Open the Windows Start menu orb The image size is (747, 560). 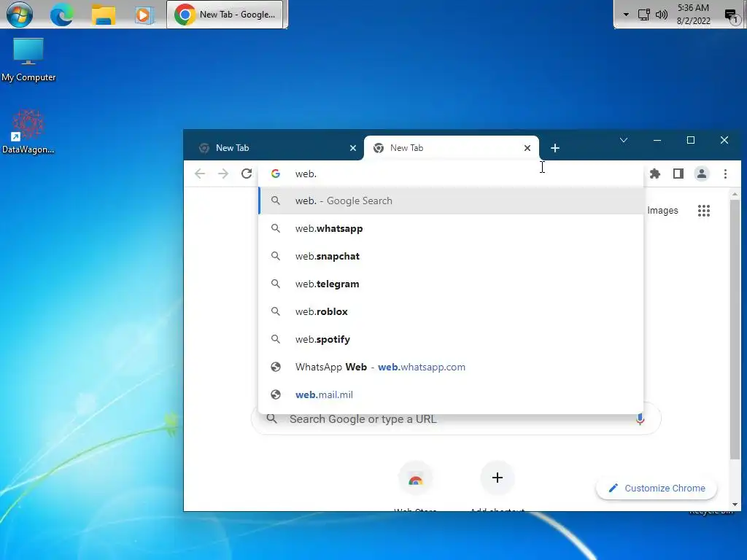(20, 15)
